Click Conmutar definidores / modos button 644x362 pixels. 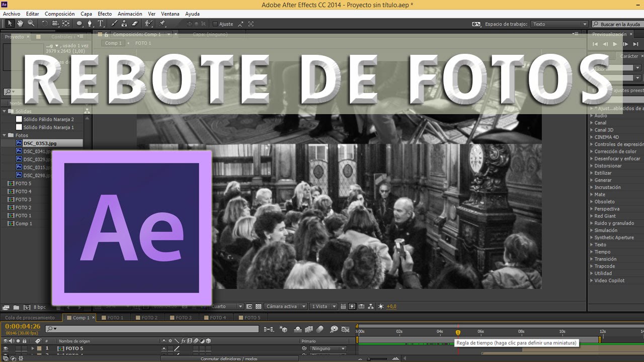click(x=229, y=358)
